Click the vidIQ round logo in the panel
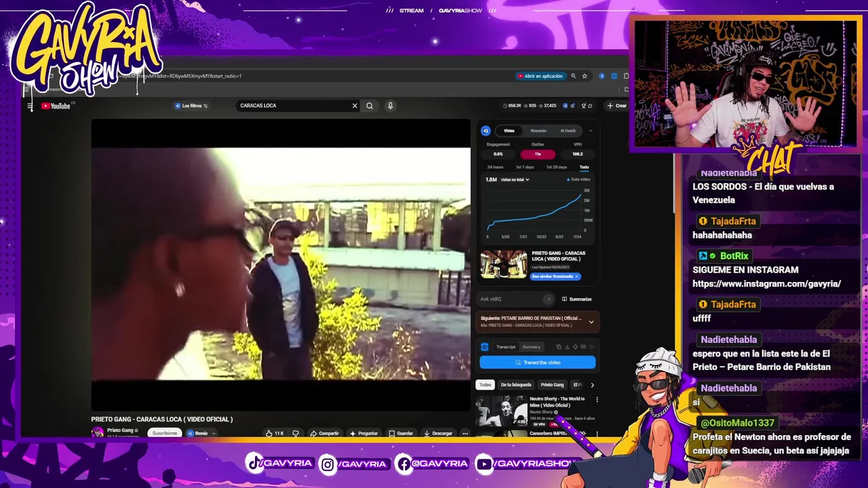 pos(486,131)
